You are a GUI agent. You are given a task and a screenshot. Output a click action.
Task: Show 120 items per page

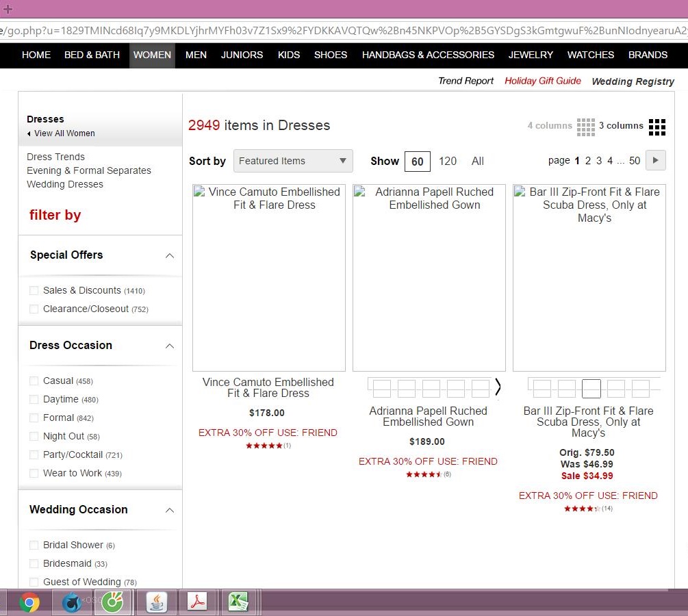pos(448,162)
